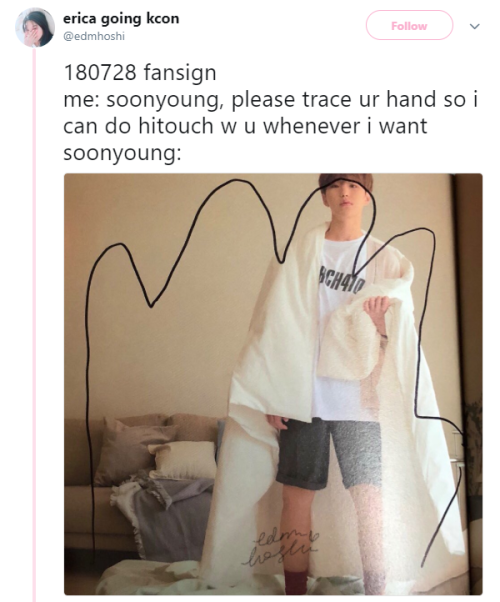Viewport: 500px width, 602px height.
Task: Click the gray shorts in the photo
Action: click(328, 453)
